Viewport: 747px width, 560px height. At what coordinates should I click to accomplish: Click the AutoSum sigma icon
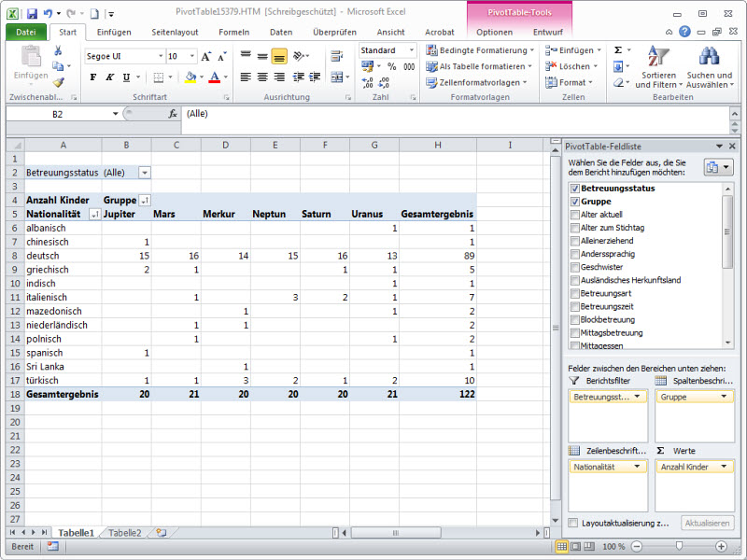point(618,50)
